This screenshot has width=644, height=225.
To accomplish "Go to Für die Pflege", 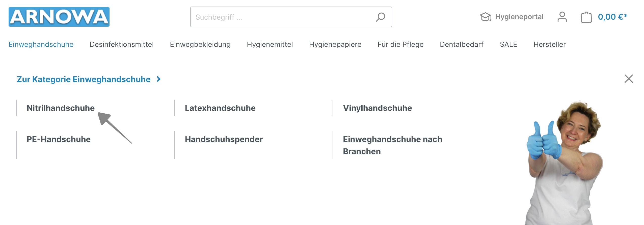I will (400, 44).
